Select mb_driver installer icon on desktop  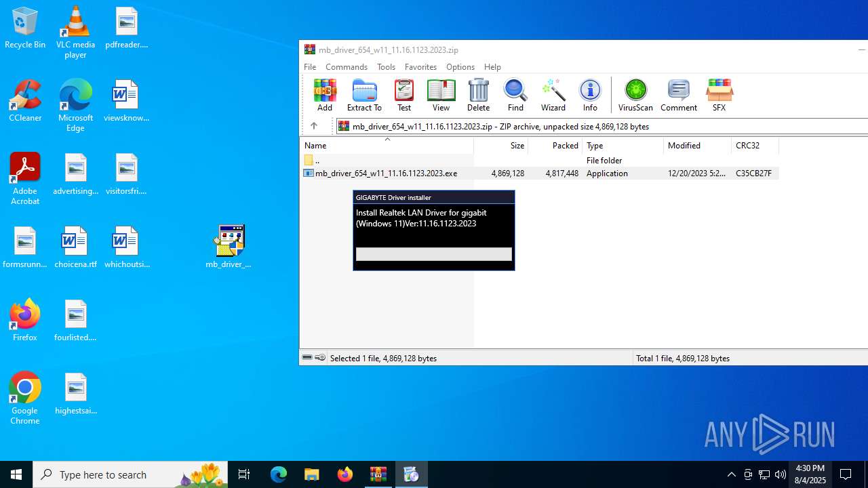pyautogui.click(x=229, y=247)
